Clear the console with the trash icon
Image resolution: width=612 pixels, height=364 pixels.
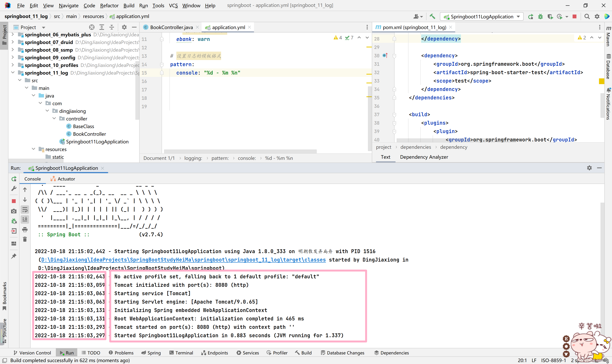point(25,239)
